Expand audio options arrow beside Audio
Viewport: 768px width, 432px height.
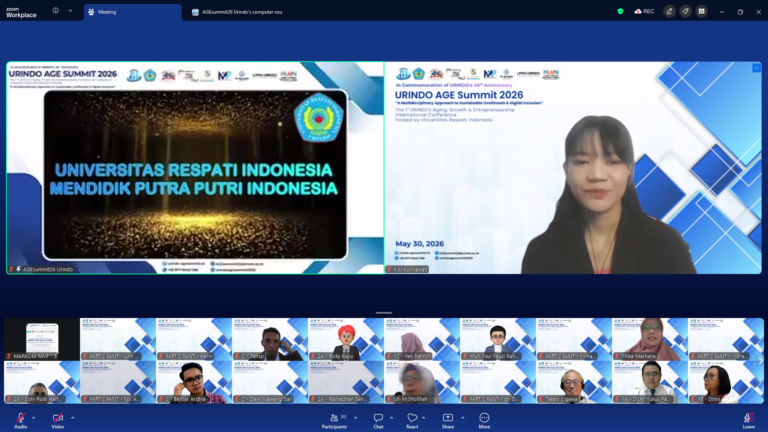(x=34, y=418)
